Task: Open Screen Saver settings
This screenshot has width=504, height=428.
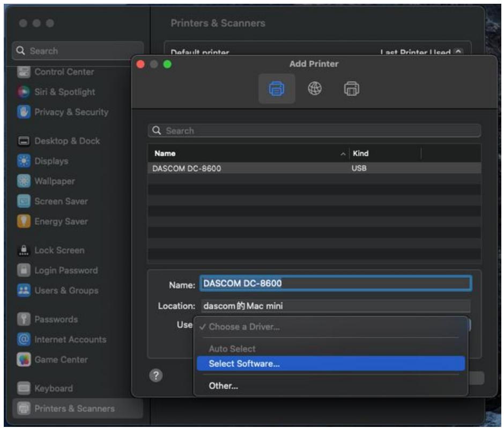Action: coord(61,201)
